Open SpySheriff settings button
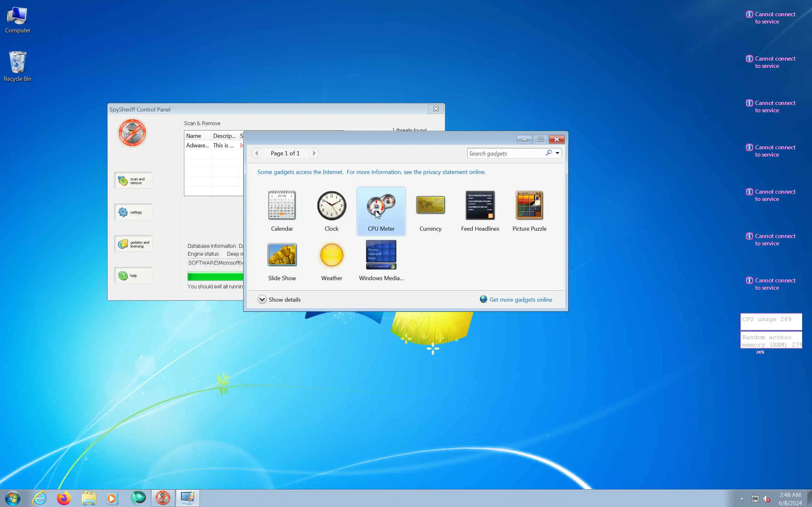Viewport: 812px width, 507px height. click(133, 212)
